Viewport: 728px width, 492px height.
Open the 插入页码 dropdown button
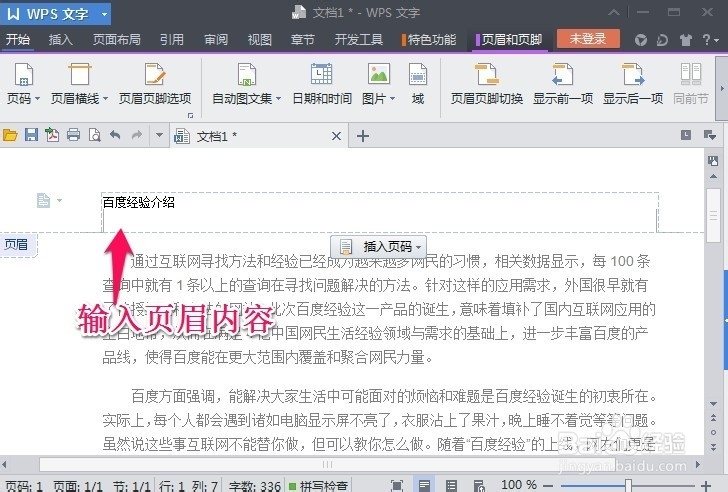click(378, 246)
